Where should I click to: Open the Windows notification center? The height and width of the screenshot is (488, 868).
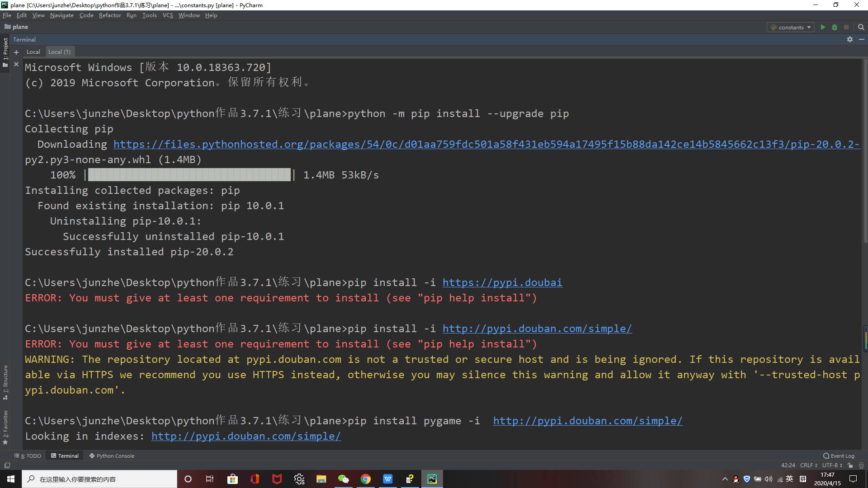(853, 479)
